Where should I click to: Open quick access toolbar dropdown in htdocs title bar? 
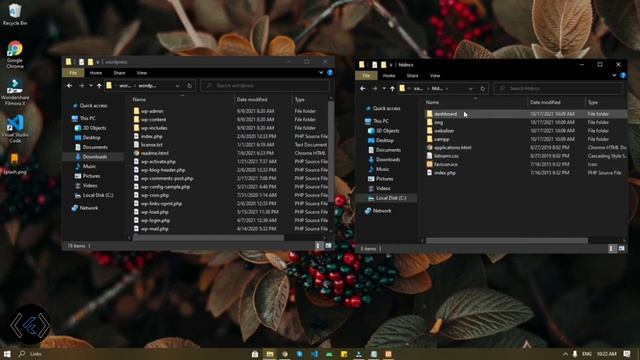(x=391, y=65)
